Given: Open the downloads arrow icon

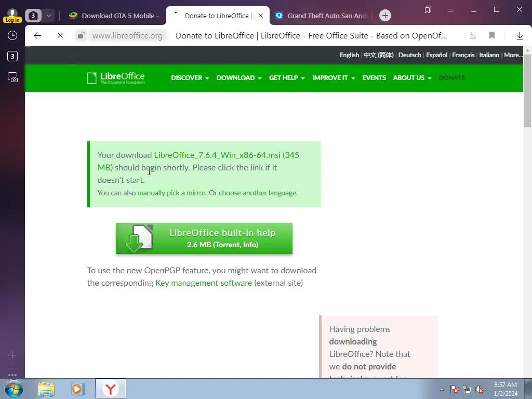Looking at the screenshot, I should pyautogui.click(x=520, y=35).
